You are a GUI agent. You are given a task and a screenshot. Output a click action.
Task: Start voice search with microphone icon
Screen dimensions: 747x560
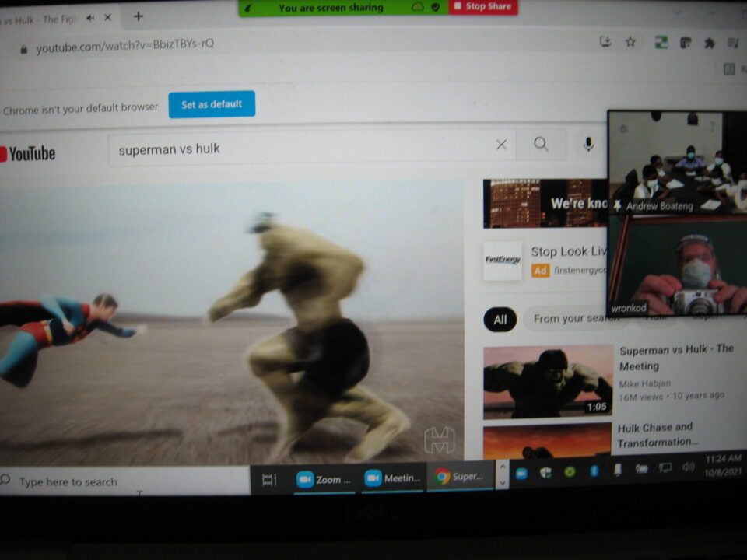click(x=588, y=144)
